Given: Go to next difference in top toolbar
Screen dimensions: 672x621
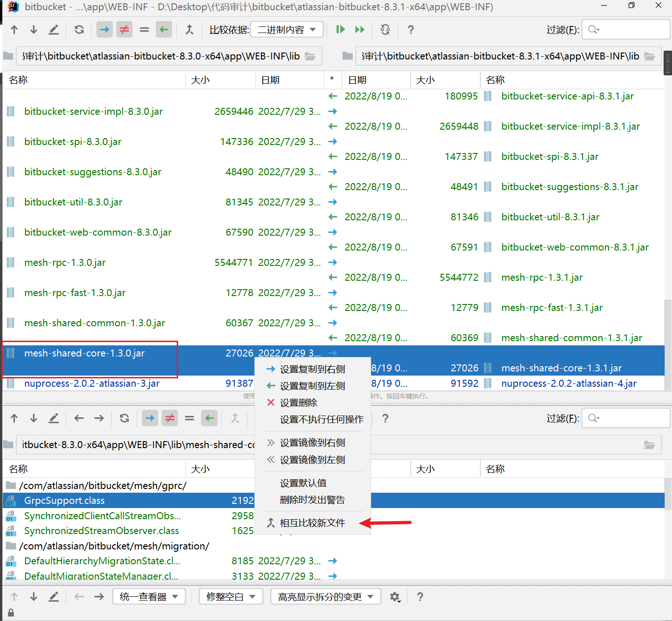Looking at the screenshot, I should [x=33, y=30].
